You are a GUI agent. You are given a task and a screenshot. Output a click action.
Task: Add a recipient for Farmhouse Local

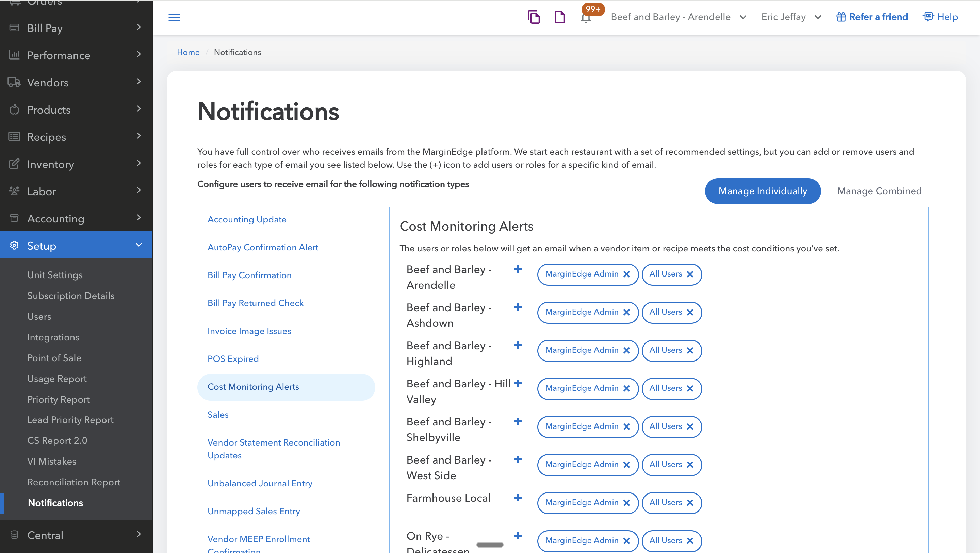click(x=518, y=498)
